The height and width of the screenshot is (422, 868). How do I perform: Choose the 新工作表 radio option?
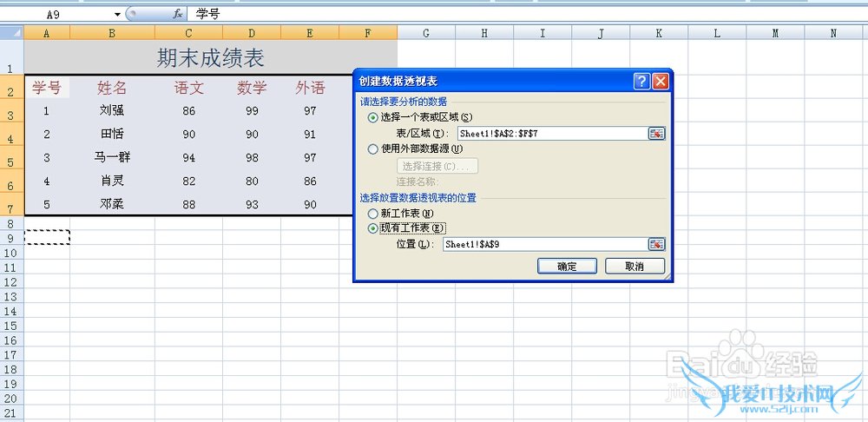pyautogui.click(x=373, y=214)
